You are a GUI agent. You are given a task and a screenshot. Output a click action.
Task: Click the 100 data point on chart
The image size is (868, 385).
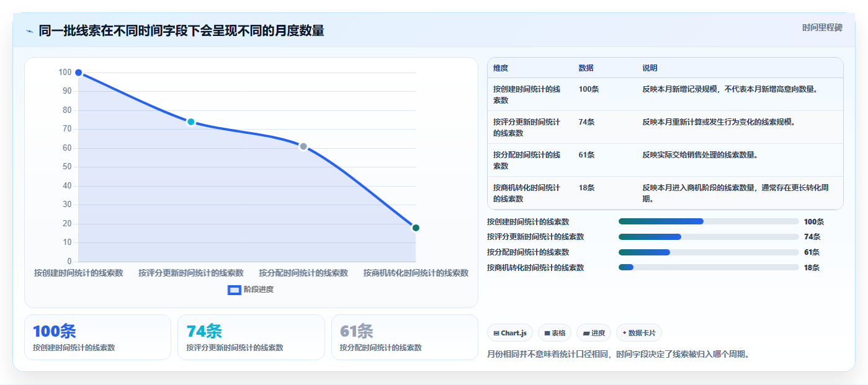pos(78,73)
